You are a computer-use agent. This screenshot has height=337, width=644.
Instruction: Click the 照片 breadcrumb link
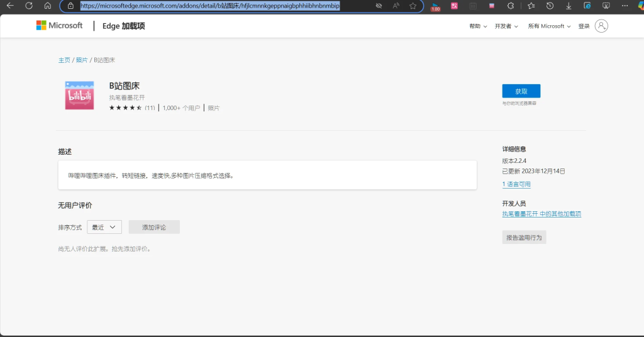pos(82,60)
